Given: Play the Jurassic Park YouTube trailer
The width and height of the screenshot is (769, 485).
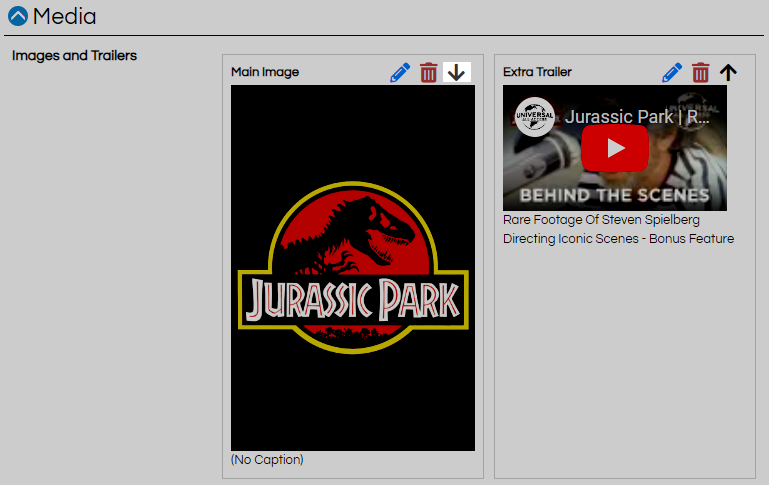Looking at the screenshot, I should pos(615,148).
